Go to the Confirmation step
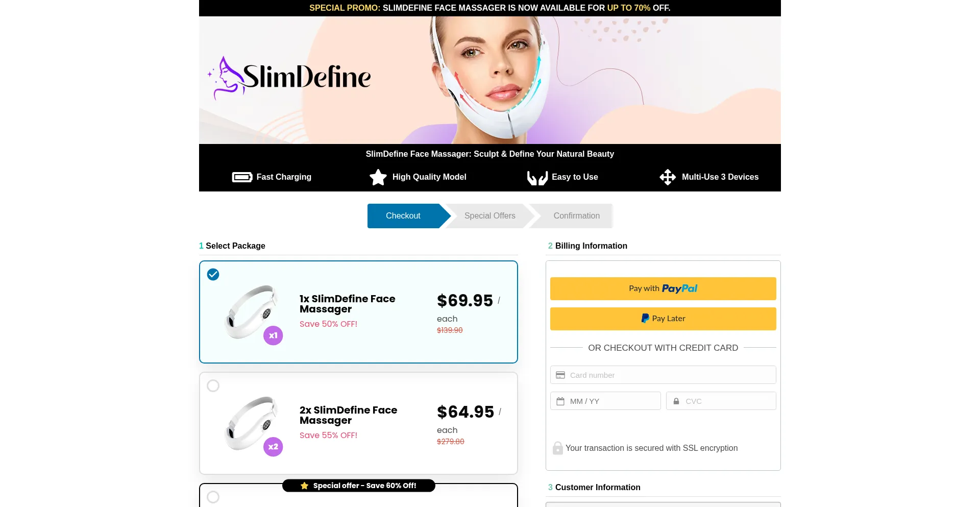980x507 pixels. pos(577,216)
